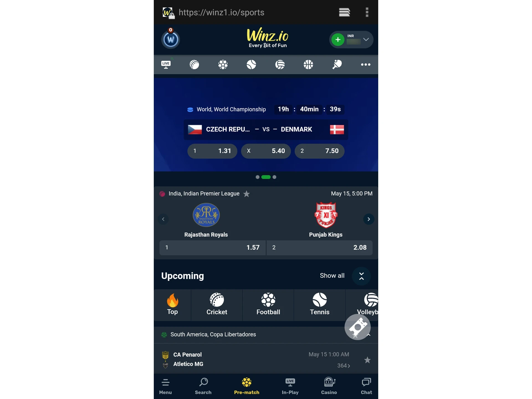Collapse the Upcoming section
The image size is (532, 399).
361,275
